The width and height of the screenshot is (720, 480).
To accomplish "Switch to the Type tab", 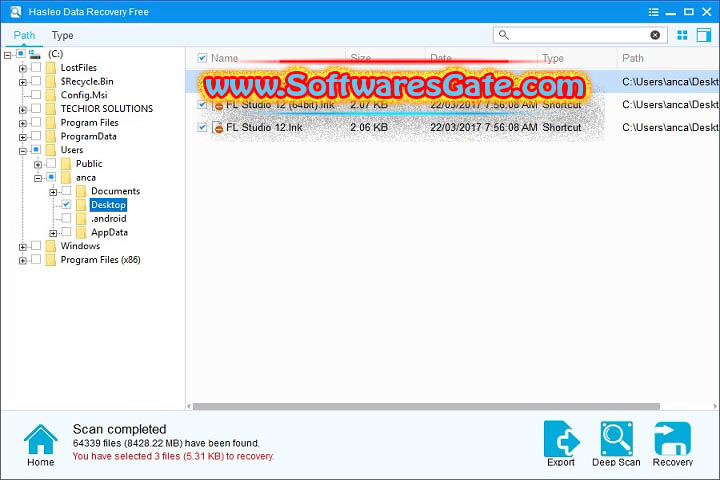I will click(62, 35).
